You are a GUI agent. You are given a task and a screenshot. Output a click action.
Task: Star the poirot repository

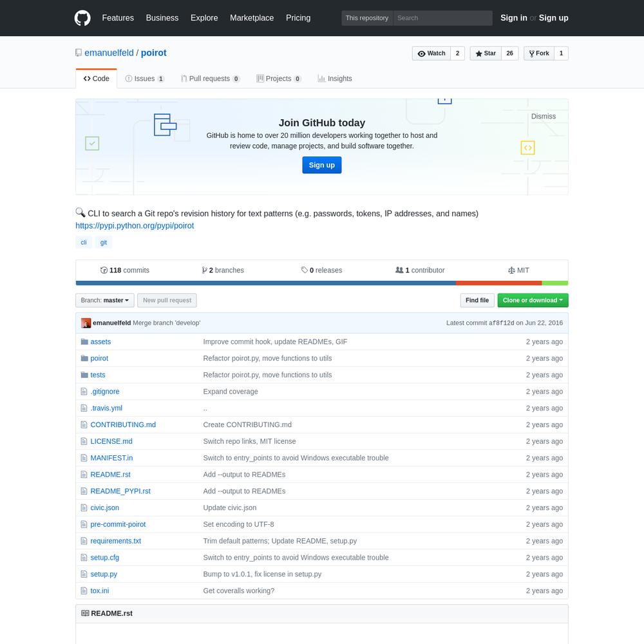click(486, 53)
